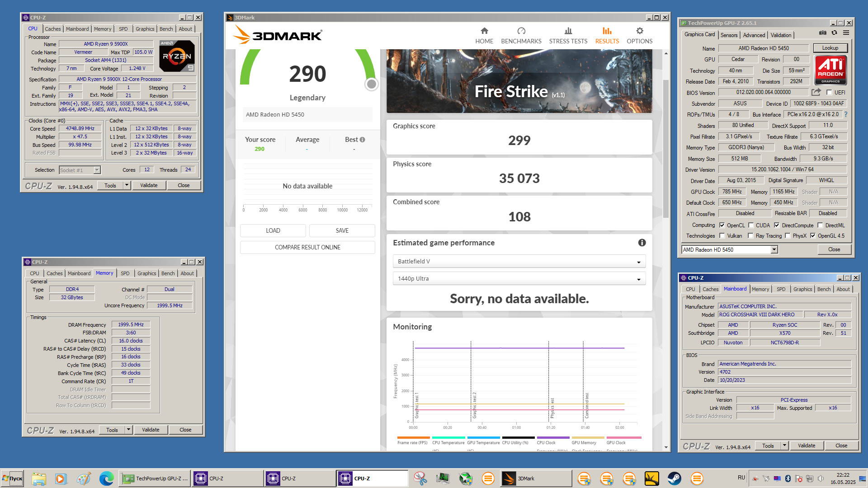This screenshot has height=488, width=868.
Task: Click the volume speaker tray icon
Action: coord(821,479)
